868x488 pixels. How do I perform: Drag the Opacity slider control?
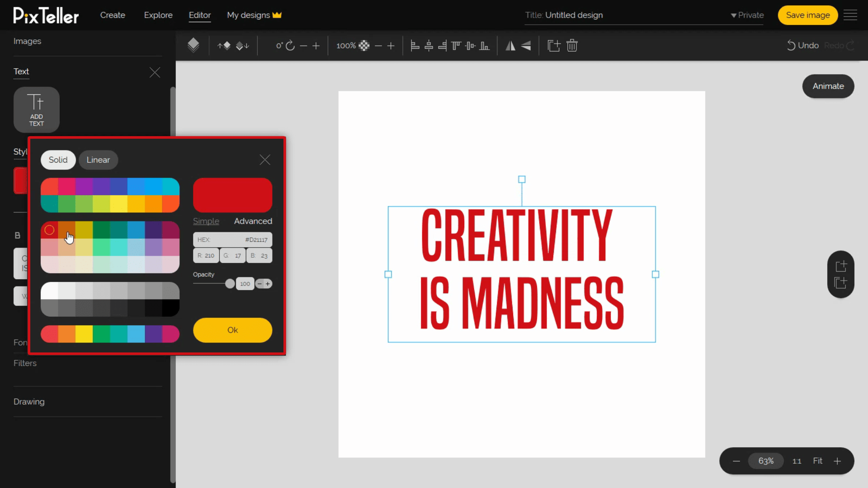(230, 284)
